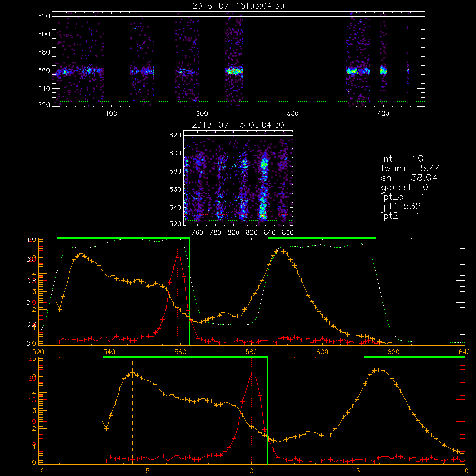Screen dimensions: 476x476
Task: Click 620 label on top spectrogram y-axis
Action: pos(44,16)
